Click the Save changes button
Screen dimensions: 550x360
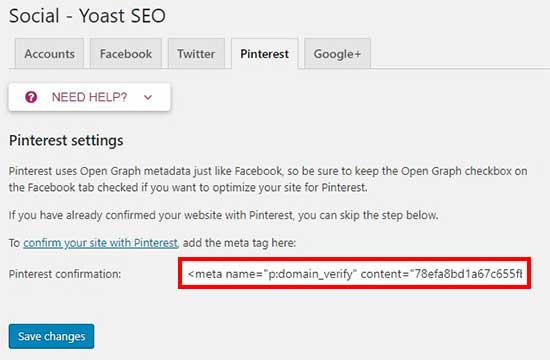[52, 336]
